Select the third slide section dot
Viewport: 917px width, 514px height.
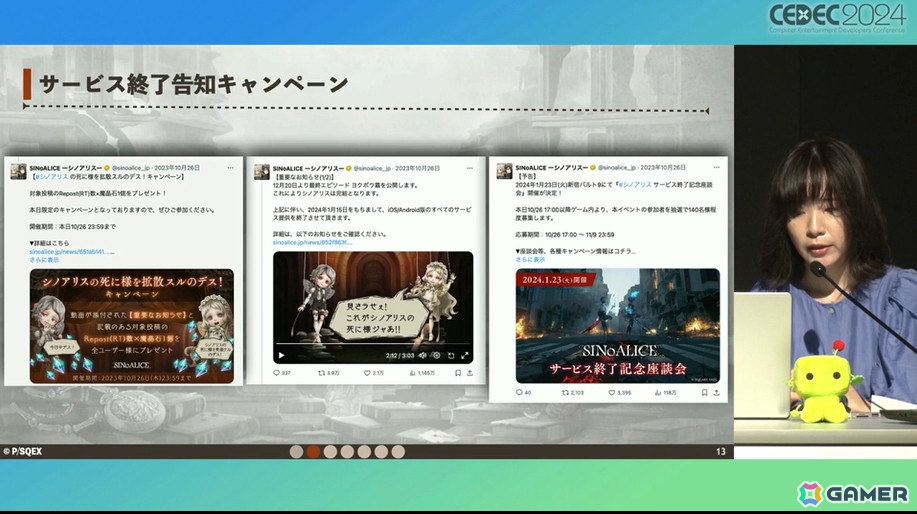tap(330, 451)
